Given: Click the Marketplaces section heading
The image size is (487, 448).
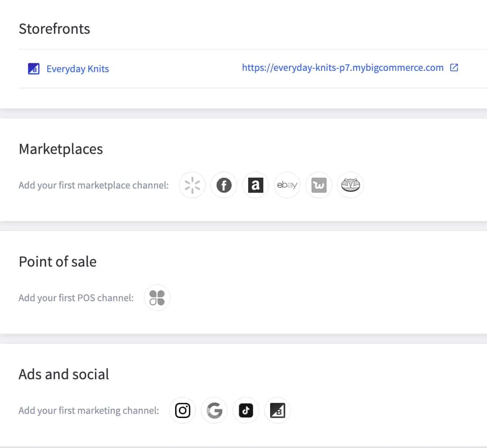Looking at the screenshot, I should tap(61, 149).
